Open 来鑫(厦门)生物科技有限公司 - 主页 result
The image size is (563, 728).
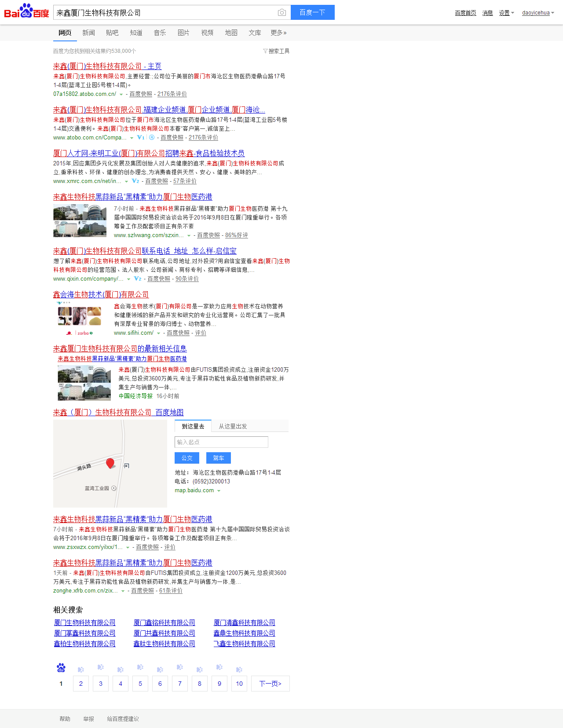pyautogui.click(x=107, y=66)
